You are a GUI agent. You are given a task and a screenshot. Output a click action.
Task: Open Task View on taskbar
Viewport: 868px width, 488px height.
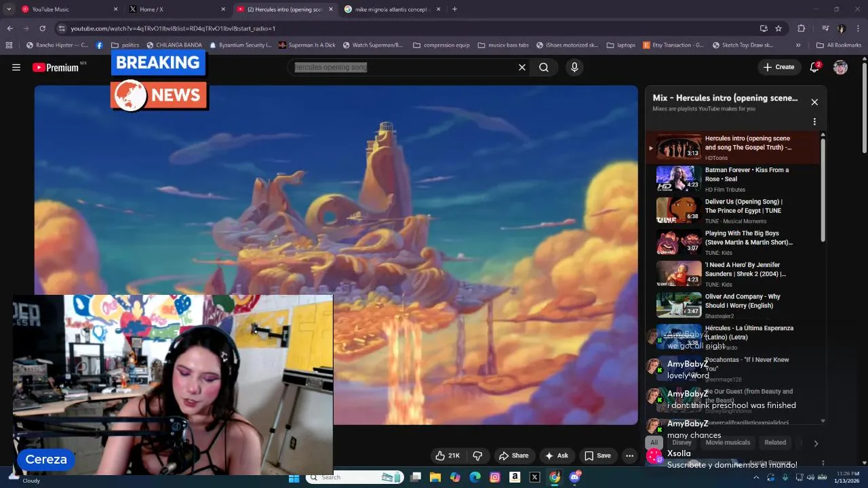416,477
